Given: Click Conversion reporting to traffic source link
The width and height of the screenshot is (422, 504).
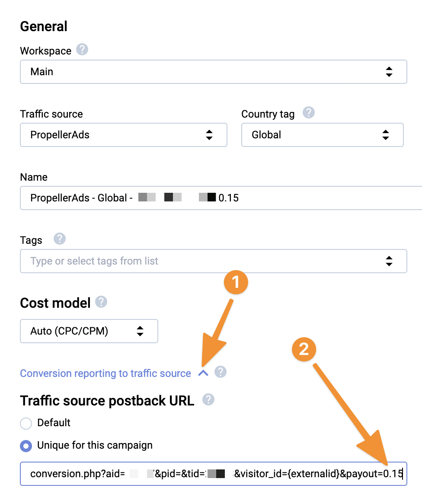Looking at the screenshot, I should coord(105,373).
